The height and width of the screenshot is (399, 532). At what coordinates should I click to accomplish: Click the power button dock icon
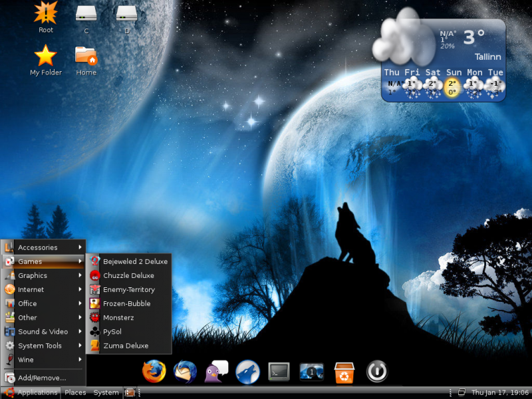[x=376, y=371]
